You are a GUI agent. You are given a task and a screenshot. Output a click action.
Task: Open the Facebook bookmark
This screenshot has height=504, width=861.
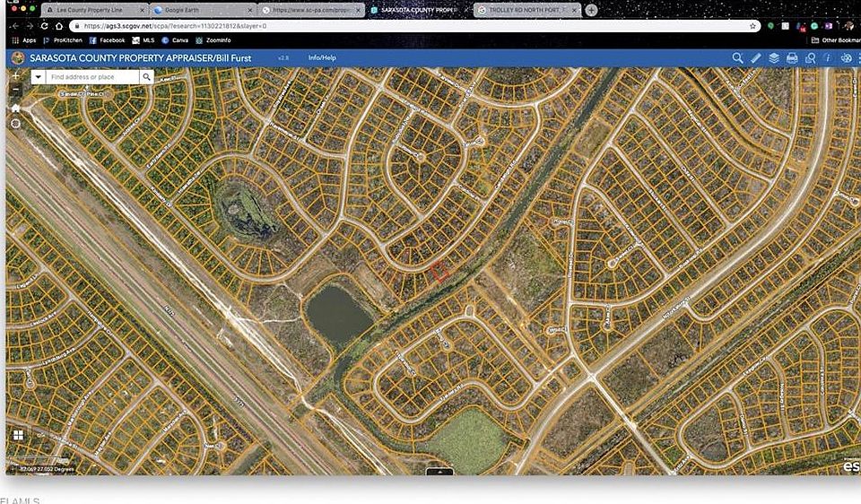107,40
